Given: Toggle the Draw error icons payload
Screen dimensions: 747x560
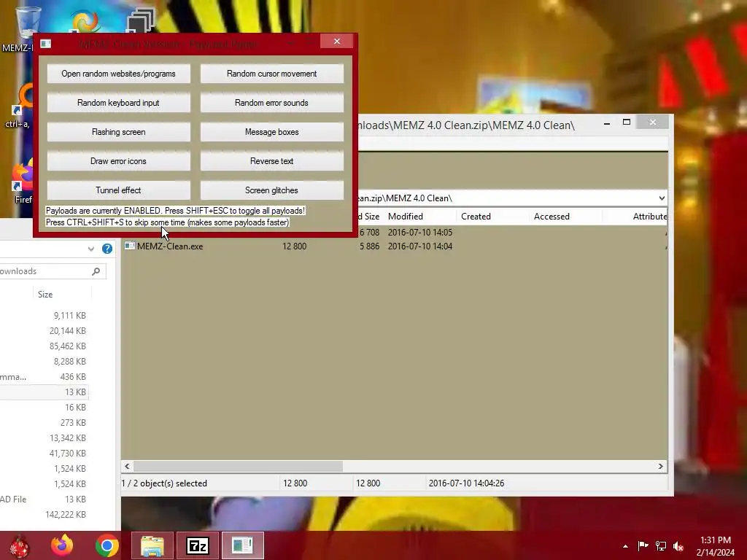Looking at the screenshot, I should [119, 161].
